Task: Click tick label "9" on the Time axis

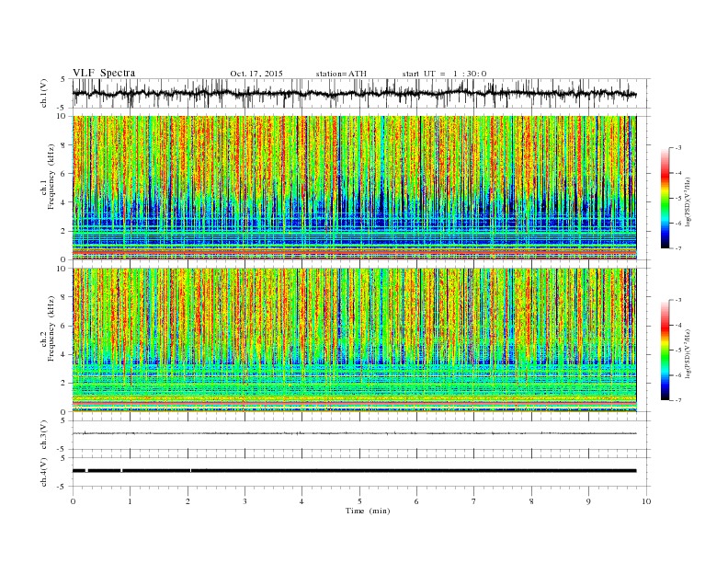Action: 588,501
